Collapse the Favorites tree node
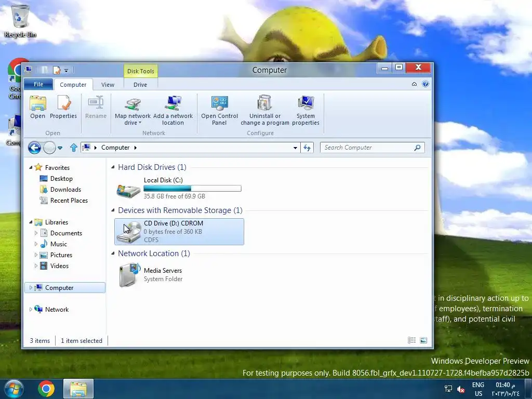Image resolution: width=532 pixels, height=399 pixels. point(31,168)
